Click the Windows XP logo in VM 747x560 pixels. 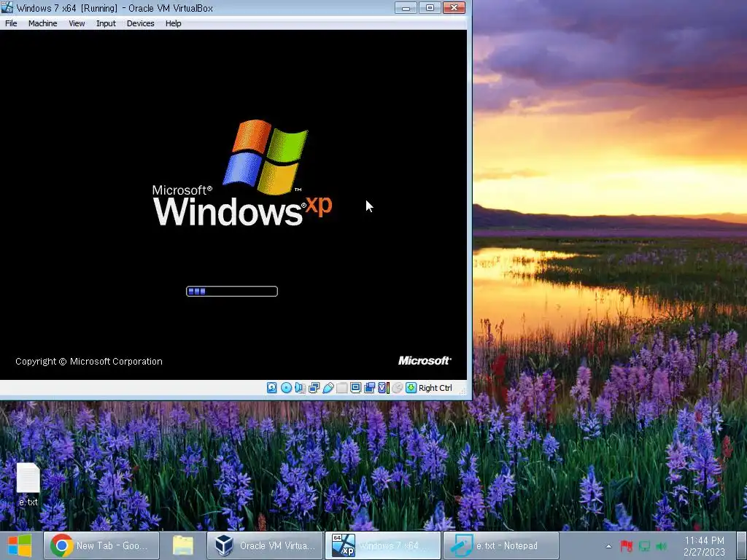[x=242, y=174]
